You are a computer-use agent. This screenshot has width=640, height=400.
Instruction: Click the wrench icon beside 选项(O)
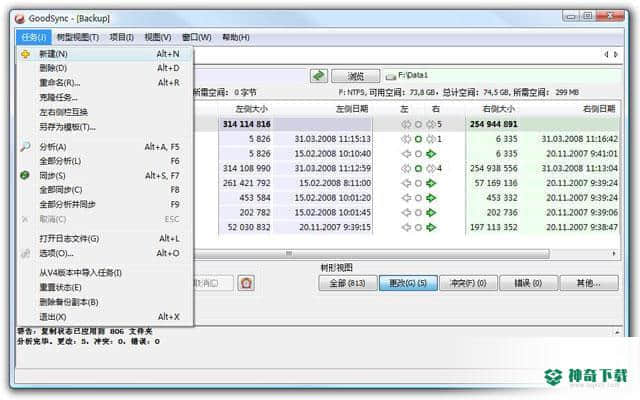point(25,253)
